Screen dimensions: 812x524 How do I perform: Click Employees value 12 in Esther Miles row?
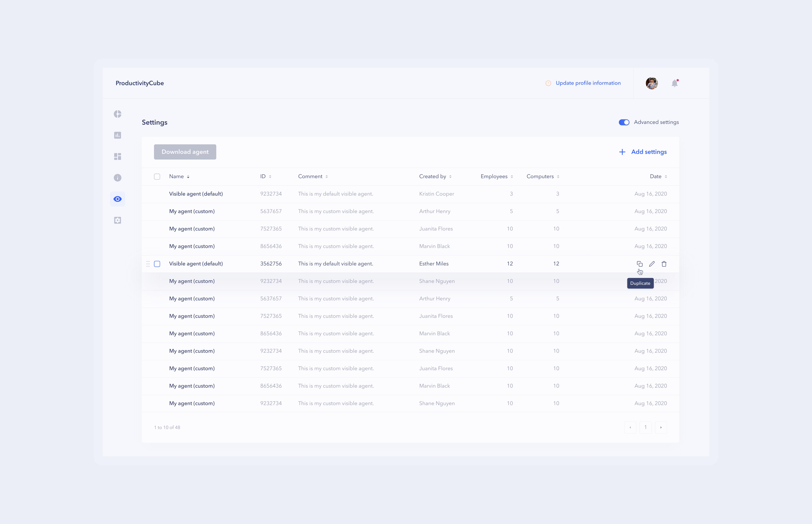coord(510,264)
